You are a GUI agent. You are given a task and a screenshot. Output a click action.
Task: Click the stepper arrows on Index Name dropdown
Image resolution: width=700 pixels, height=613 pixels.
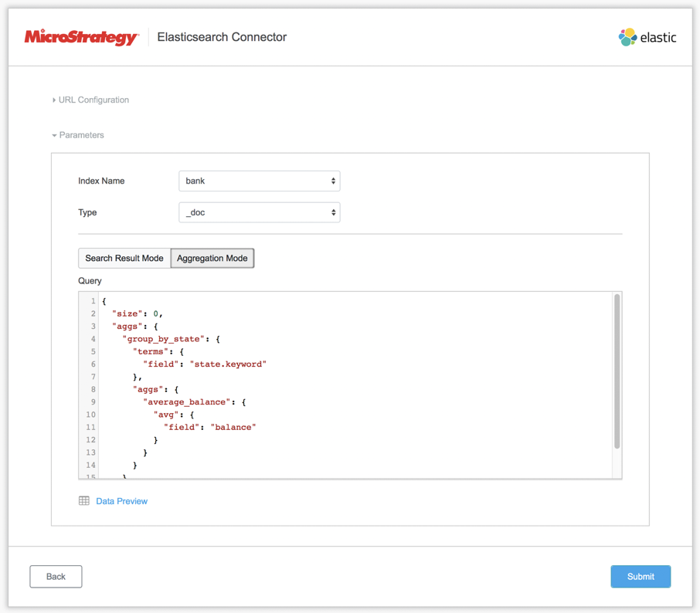[333, 181]
